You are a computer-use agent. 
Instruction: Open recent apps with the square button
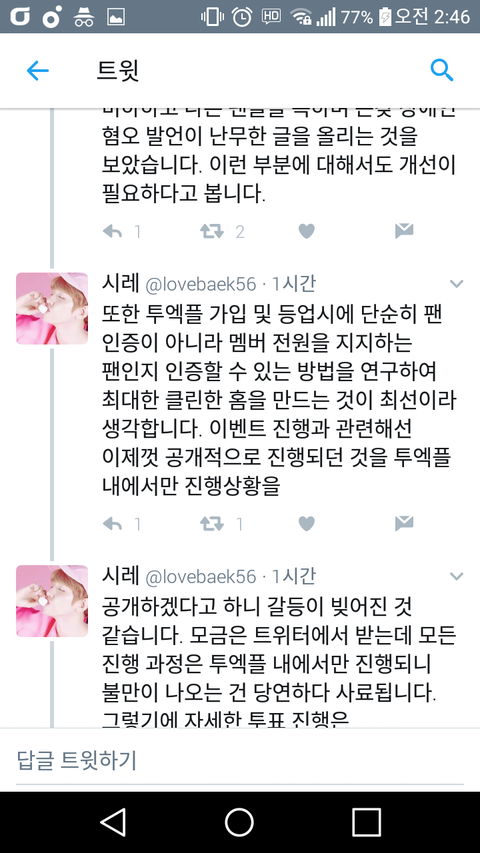366,822
